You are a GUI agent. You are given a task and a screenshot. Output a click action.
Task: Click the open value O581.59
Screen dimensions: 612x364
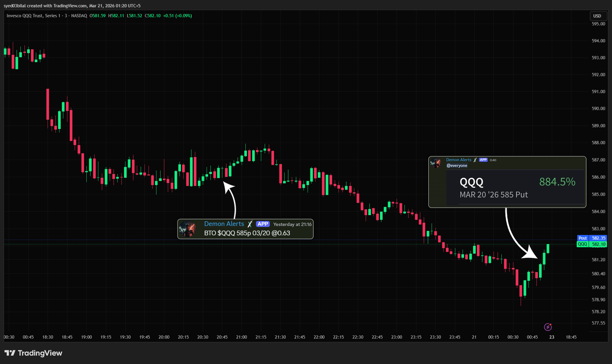[98, 16]
